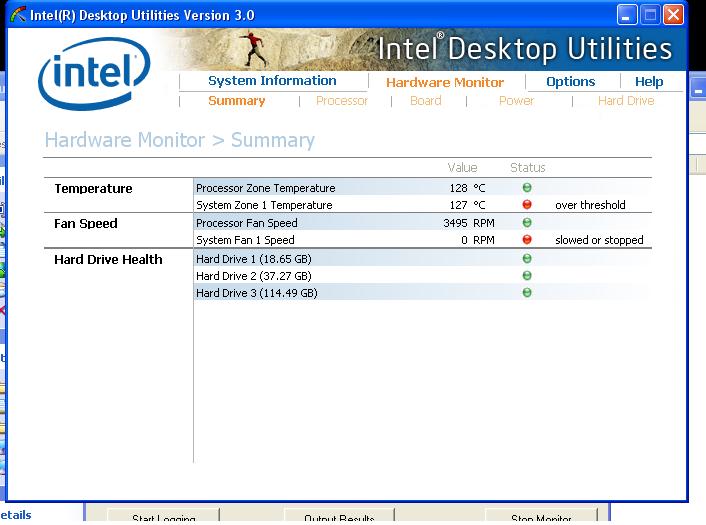Click the Value column header
706x525 pixels.
click(x=462, y=167)
